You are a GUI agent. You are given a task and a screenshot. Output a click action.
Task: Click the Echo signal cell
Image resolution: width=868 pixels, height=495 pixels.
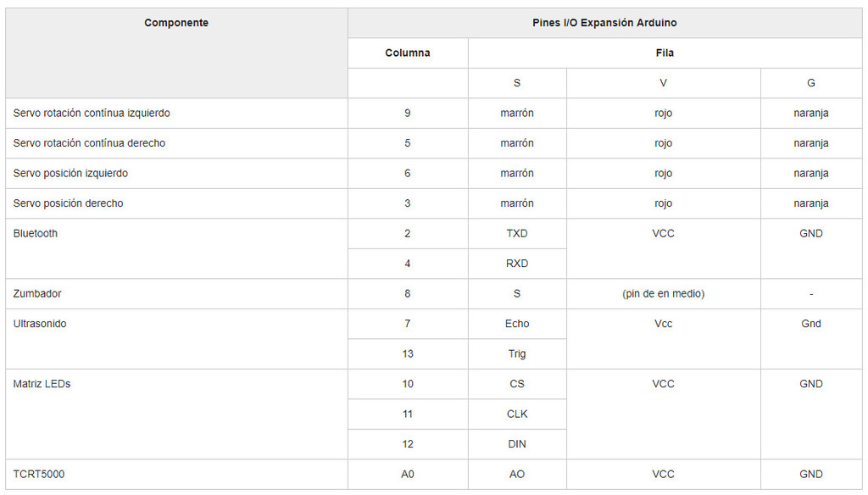(517, 324)
